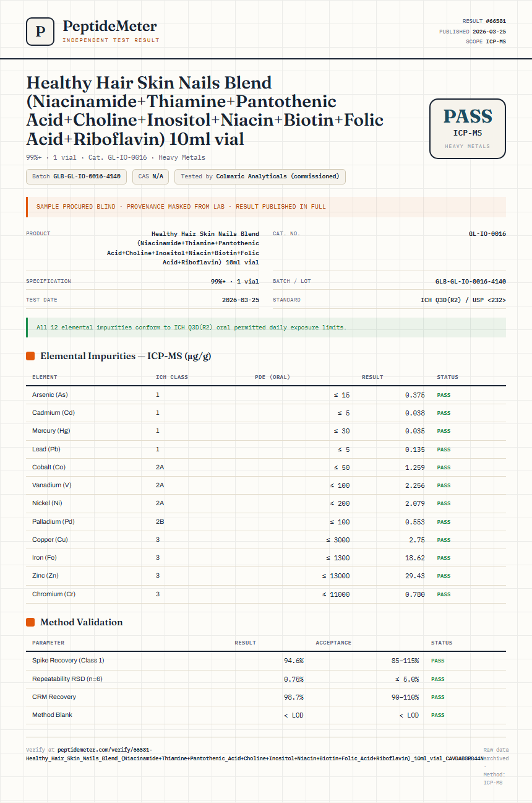Select the Iron (Fe) row label
The height and width of the screenshot is (803, 532).
click(x=46, y=558)
